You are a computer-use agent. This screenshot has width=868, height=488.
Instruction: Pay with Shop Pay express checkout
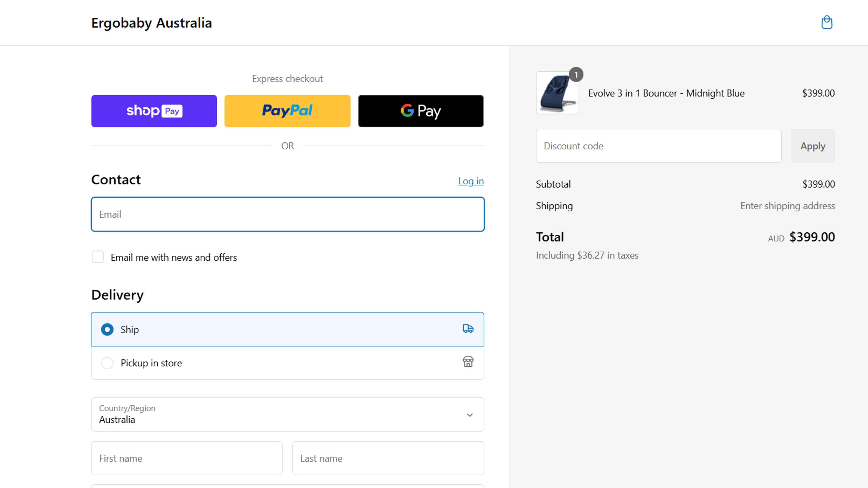coord(154,111)
